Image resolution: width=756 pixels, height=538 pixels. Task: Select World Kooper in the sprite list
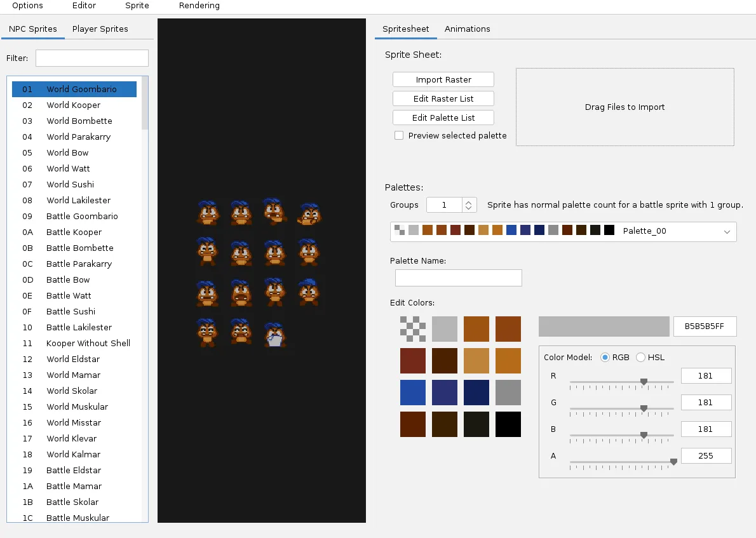73,105
